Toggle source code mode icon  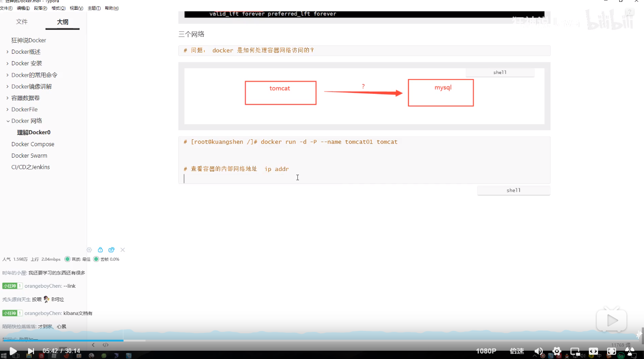click(x=105, y=345)
